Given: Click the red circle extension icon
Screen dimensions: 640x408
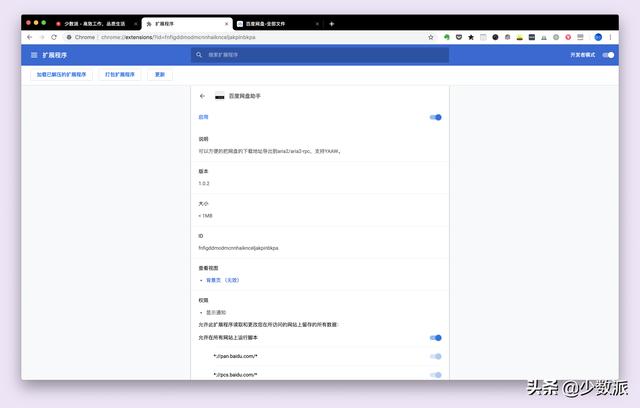Looking at the screenshot, I should coord(568,37).
